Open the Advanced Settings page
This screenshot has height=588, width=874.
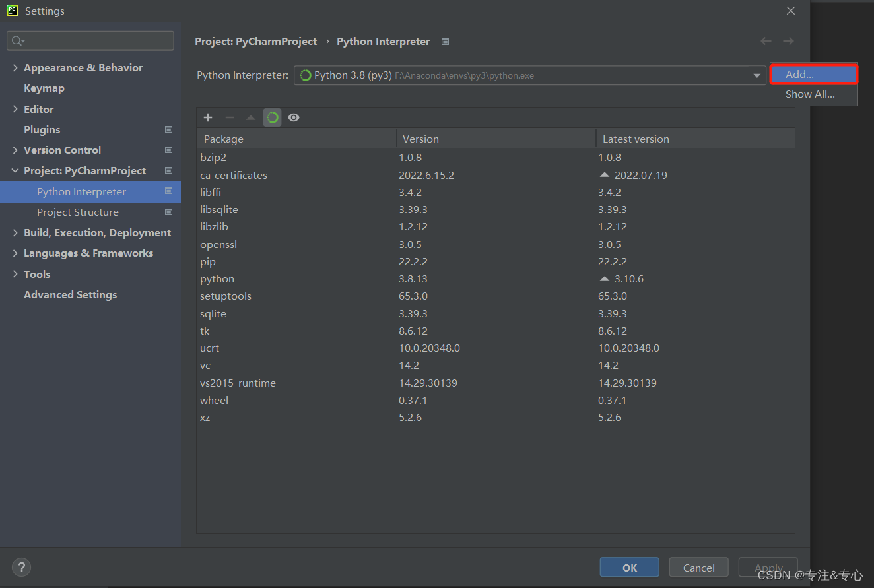pyautogui.click(x=70, y=294)
